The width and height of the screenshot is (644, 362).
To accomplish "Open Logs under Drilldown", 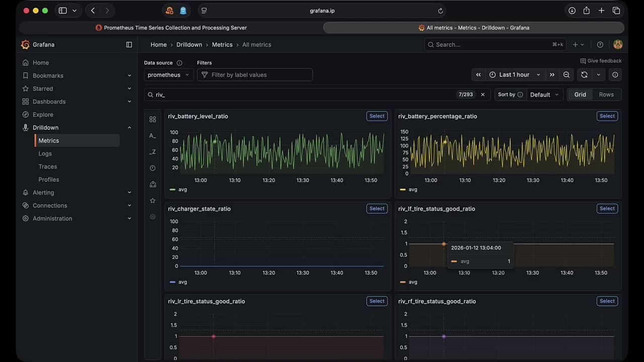I will point(45,154).
